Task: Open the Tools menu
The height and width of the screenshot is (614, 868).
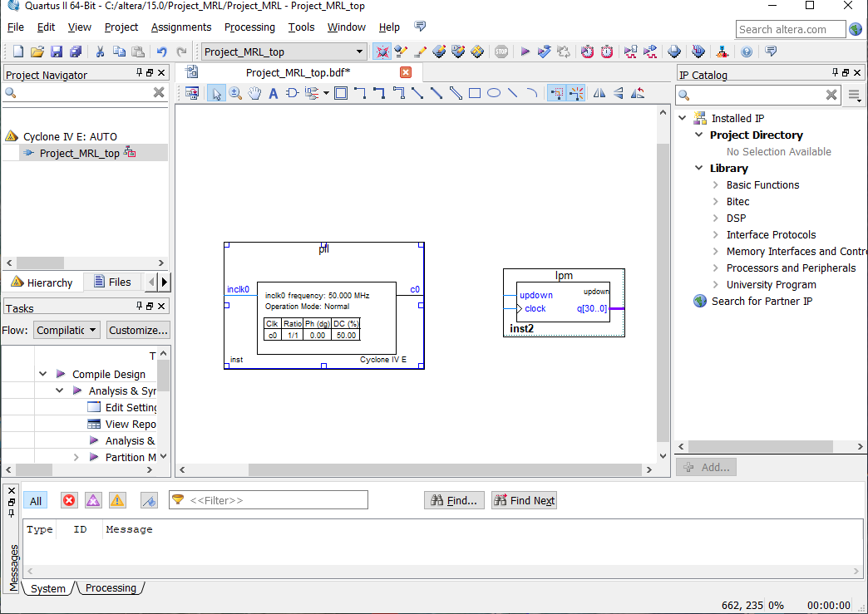Action: (301, 27)
